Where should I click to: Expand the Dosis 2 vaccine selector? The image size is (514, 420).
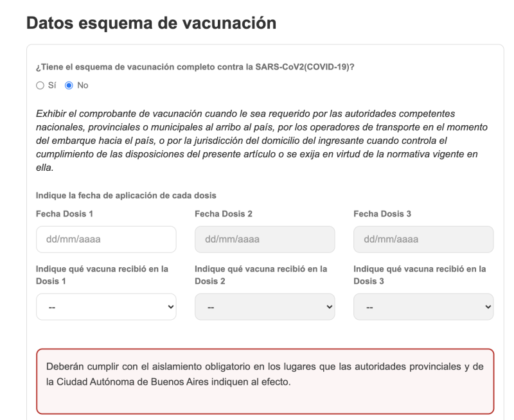[x=265, y=307]
